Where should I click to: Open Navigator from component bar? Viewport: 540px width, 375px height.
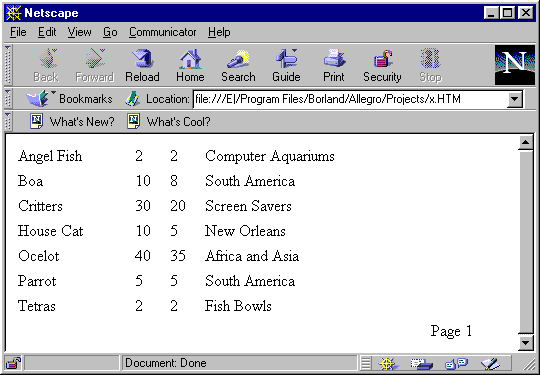pyautogui.click(x=388, y=363)
